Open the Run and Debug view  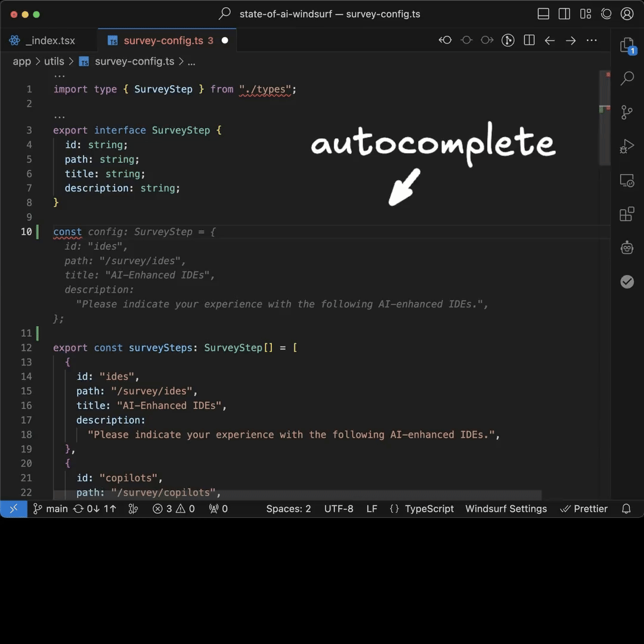(627, 146)
